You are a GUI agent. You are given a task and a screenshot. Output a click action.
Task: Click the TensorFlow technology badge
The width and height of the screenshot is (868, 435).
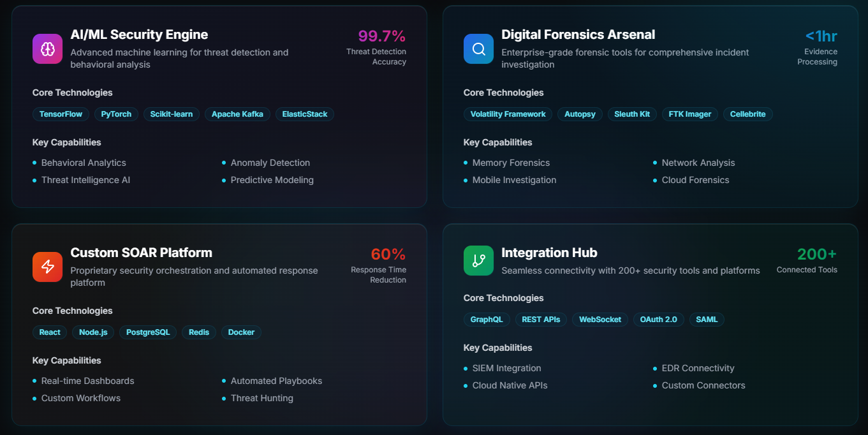coord(61,114)
